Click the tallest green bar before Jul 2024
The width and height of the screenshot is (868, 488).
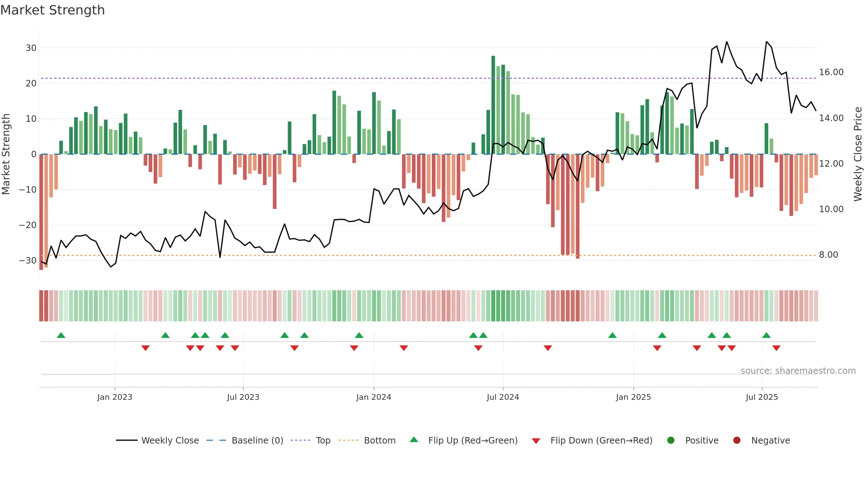point(493,105)
